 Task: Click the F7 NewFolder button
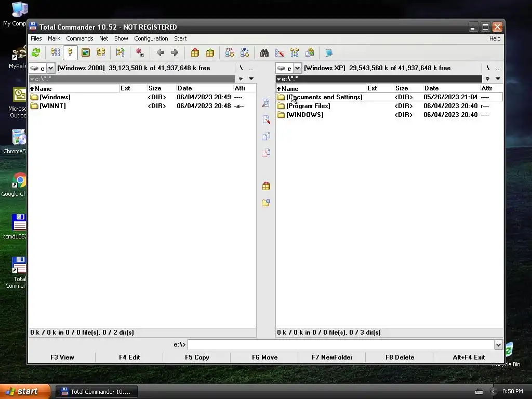pos(332,357)
